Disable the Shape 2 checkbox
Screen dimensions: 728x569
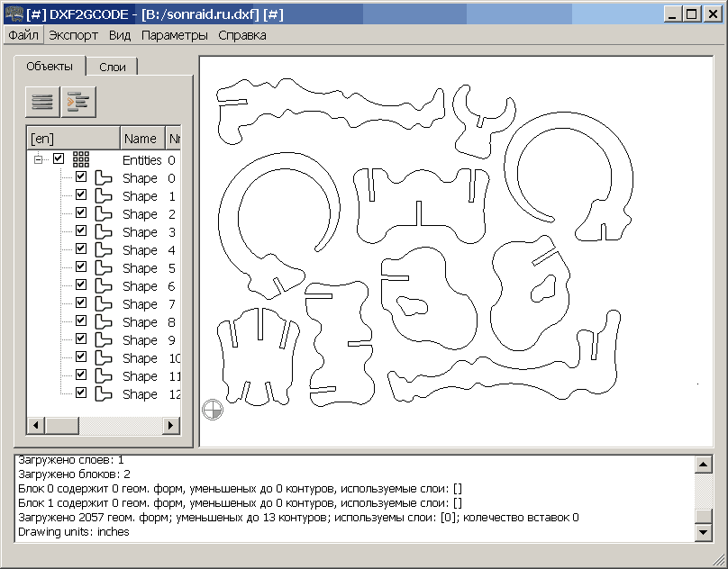pyautogui.click(x=80, y=213)
